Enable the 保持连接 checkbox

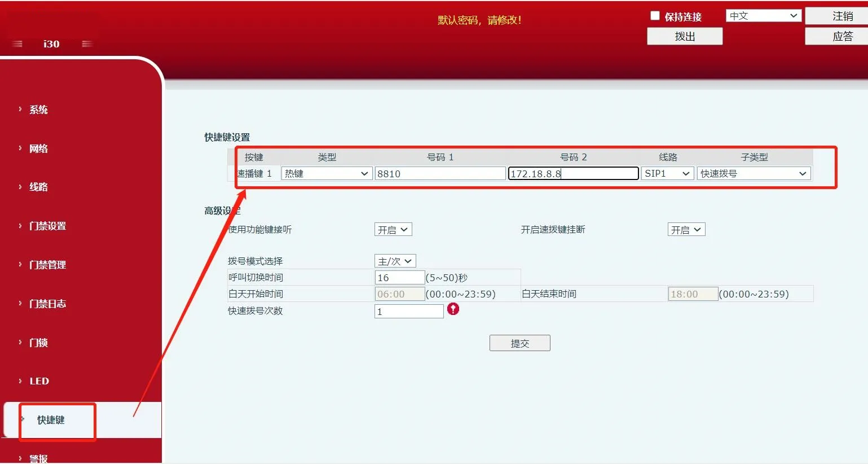655,16
